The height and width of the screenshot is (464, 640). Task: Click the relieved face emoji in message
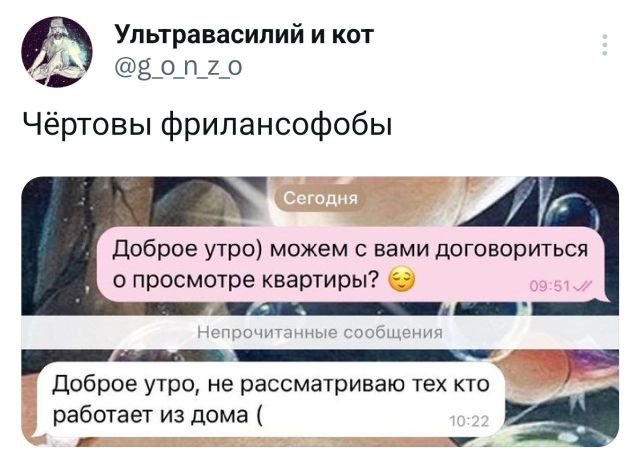point(402,281)
